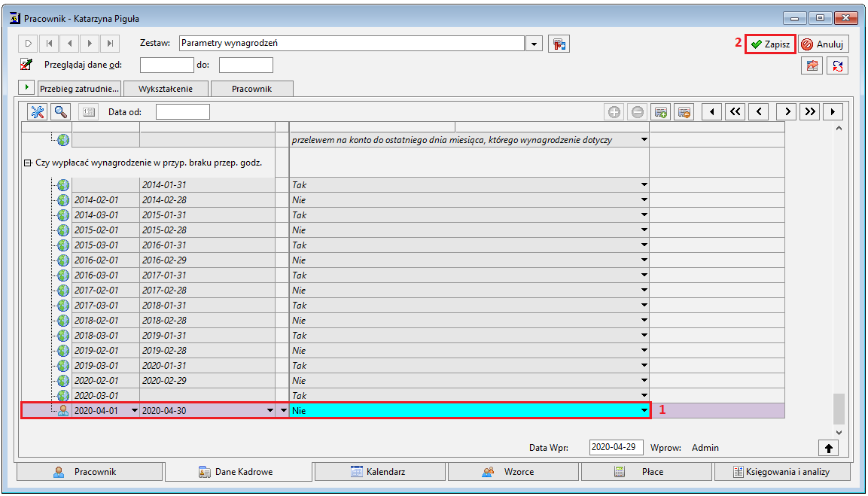
Task: Click the filled left triangle grid button
Action: pyautogui.click(x=712, y=112)
